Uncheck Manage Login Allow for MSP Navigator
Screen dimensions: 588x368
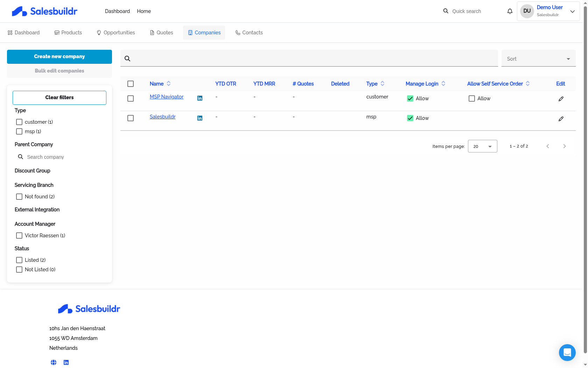tap(410, 98)
